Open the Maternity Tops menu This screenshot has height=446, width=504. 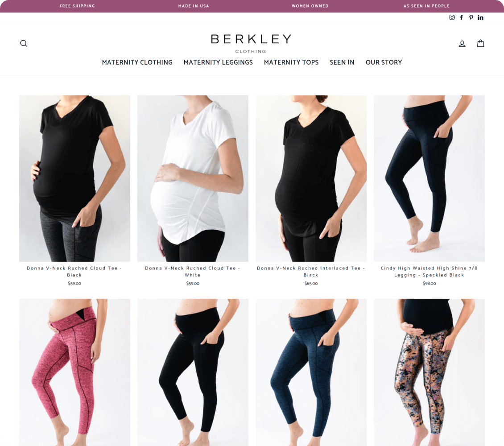[291, 62]
